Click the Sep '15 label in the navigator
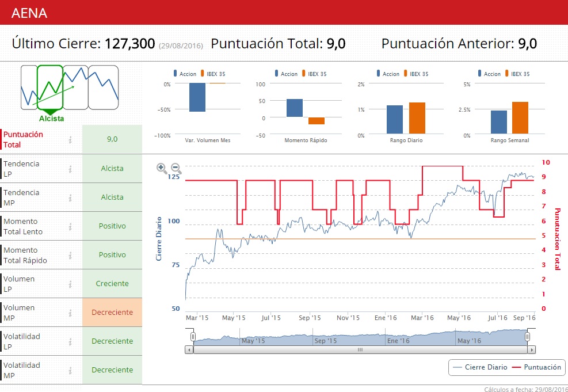The width and height of the screenshot is (568, 392). [x=325, y=341]
